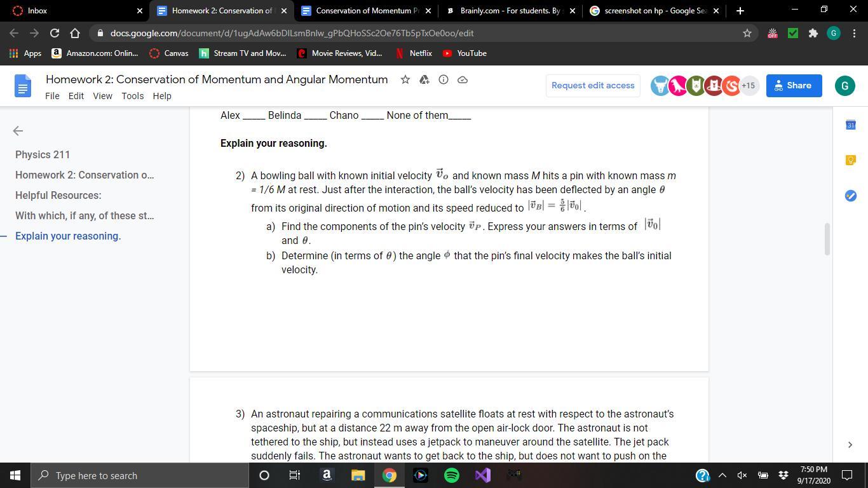Open the File menu
This screenshot has width=868, height=488.
(x=53, y=96)
